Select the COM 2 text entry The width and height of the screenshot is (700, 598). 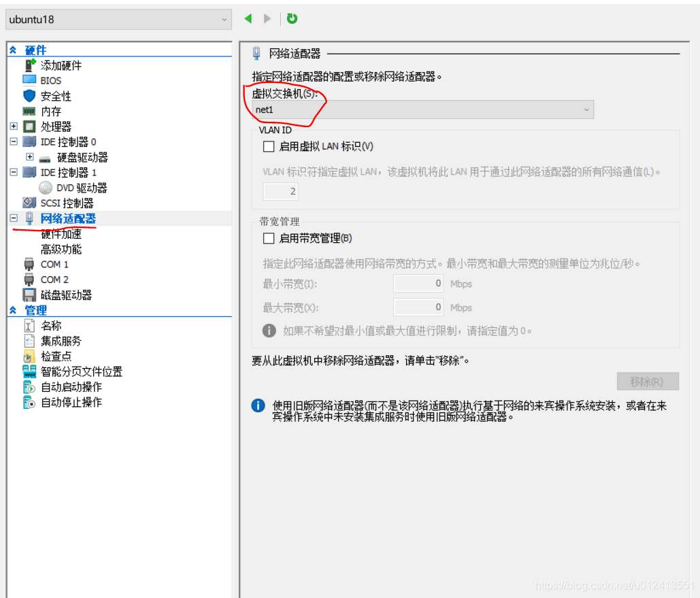54,280
